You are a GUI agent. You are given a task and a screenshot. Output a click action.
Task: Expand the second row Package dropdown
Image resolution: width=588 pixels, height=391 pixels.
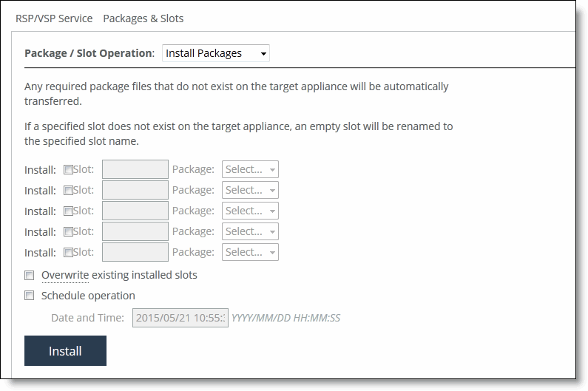250,190
